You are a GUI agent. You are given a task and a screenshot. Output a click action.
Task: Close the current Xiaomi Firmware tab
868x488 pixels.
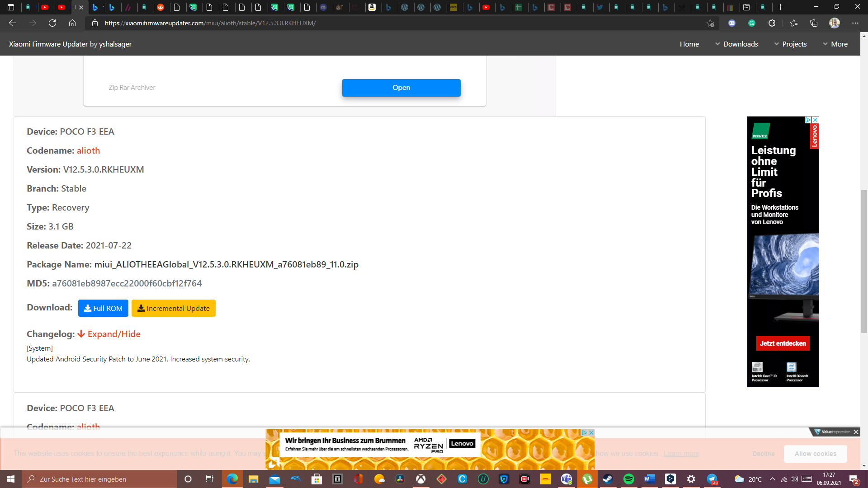pyautogui.click(x=81, y=7)
